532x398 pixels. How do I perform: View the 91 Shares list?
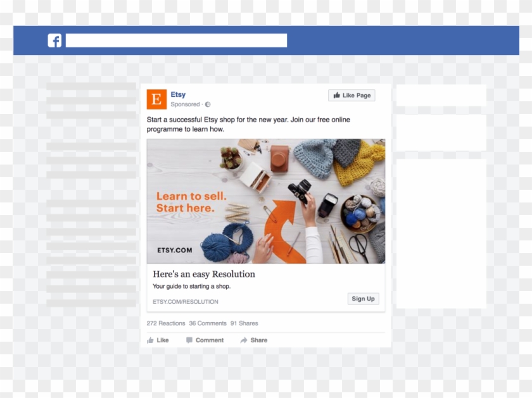[x=244, y=323]
